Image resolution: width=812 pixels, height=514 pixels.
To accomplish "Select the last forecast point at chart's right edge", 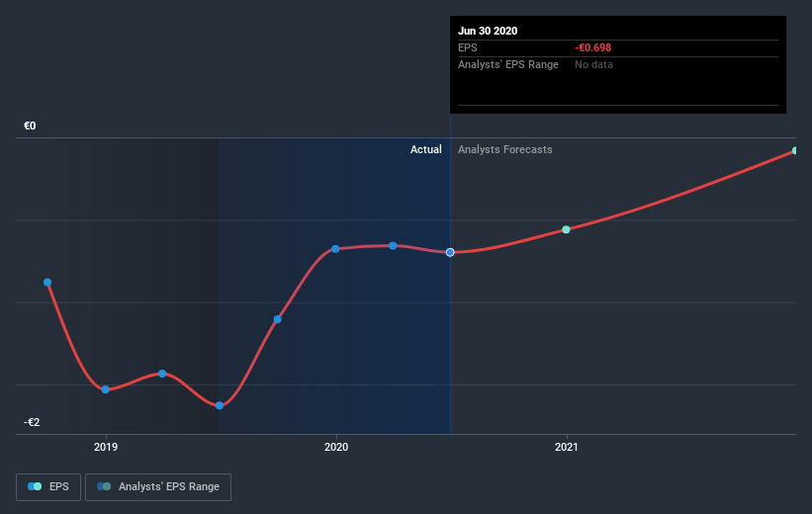I will pos(795,150).
